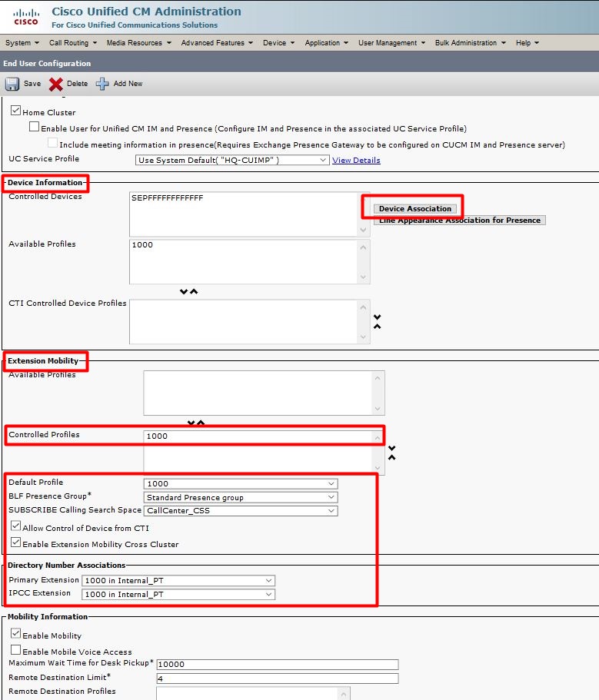Click the Save floppy disk icon
The image size is (599, 700).
(12, 84)
